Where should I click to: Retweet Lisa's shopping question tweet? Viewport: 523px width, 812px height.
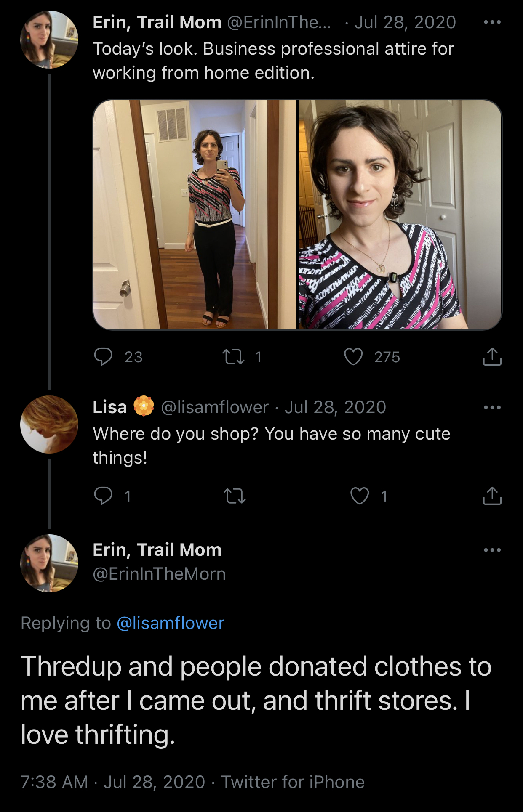click(235, 496)
